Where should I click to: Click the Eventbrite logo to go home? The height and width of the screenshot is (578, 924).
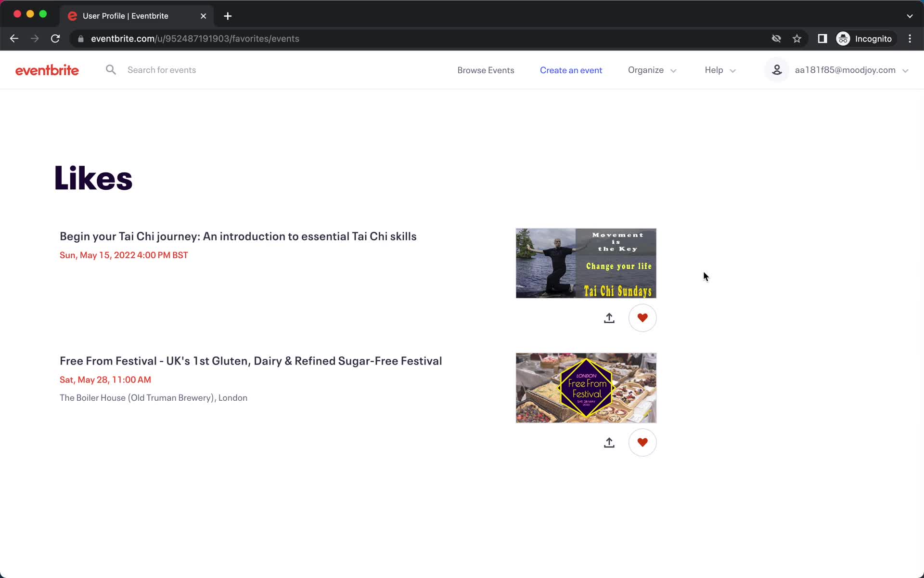[x=47, y=70]
